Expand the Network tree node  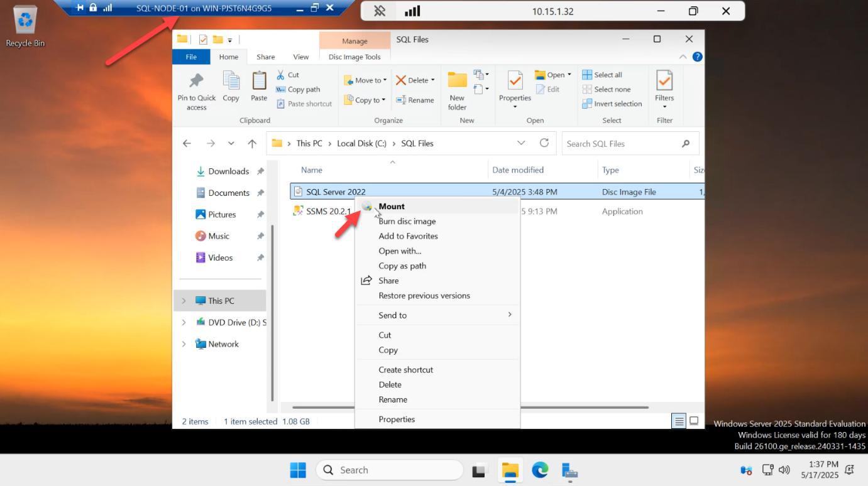point(184,344)
